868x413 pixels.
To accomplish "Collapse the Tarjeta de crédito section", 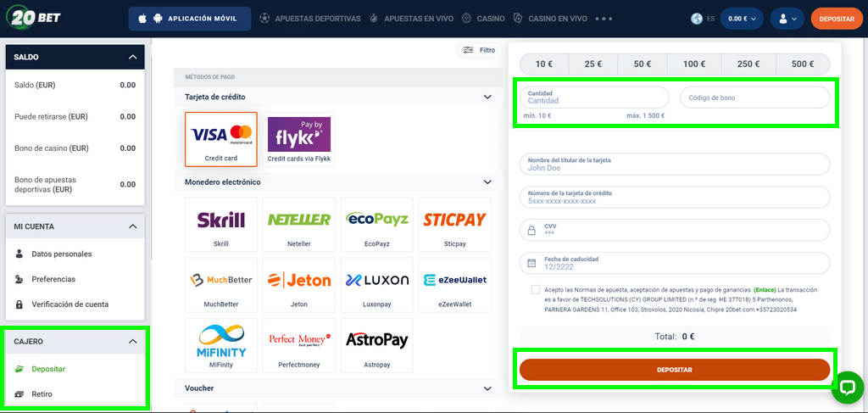I will pos(487,98).
